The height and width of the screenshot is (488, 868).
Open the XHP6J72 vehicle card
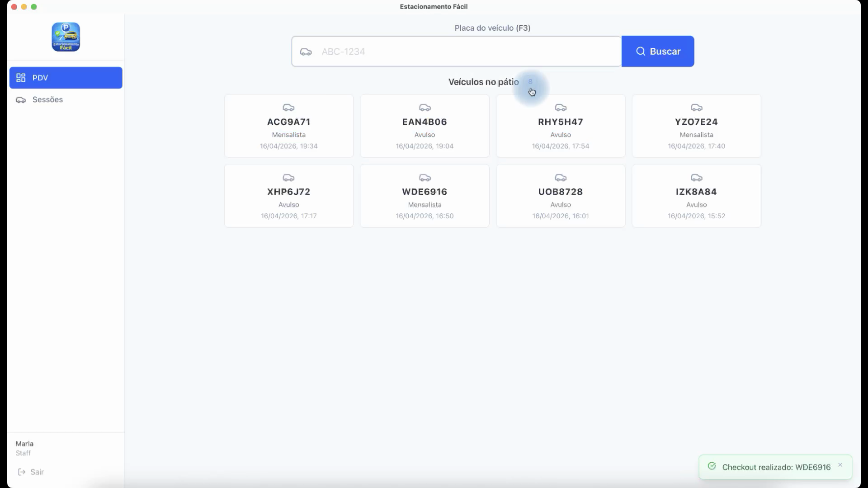coord(289,196)
